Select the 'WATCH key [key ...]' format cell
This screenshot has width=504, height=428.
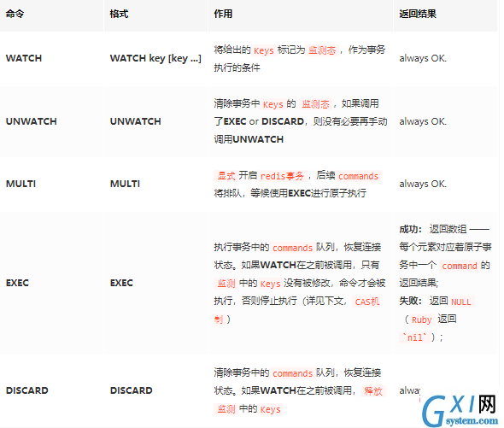point(155,58)
